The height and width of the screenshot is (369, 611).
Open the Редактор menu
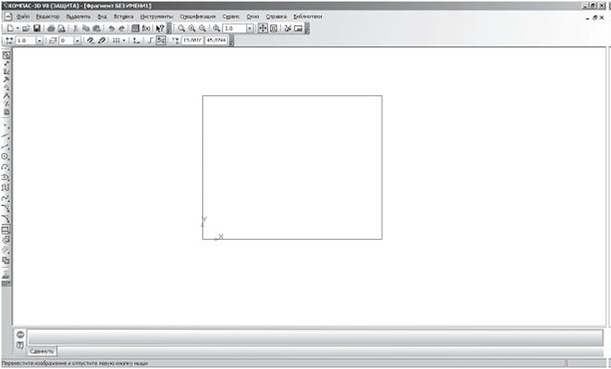tap(48, 17)
